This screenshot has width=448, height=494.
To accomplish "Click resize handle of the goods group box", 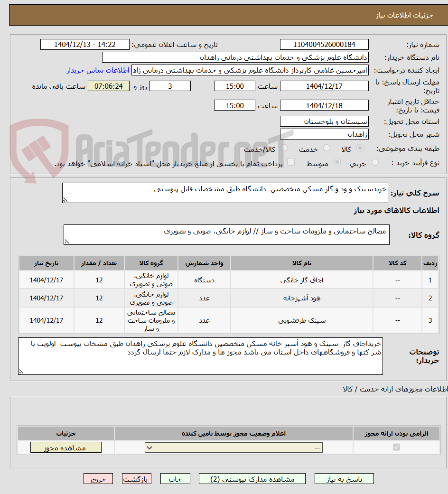I will 66,242.
